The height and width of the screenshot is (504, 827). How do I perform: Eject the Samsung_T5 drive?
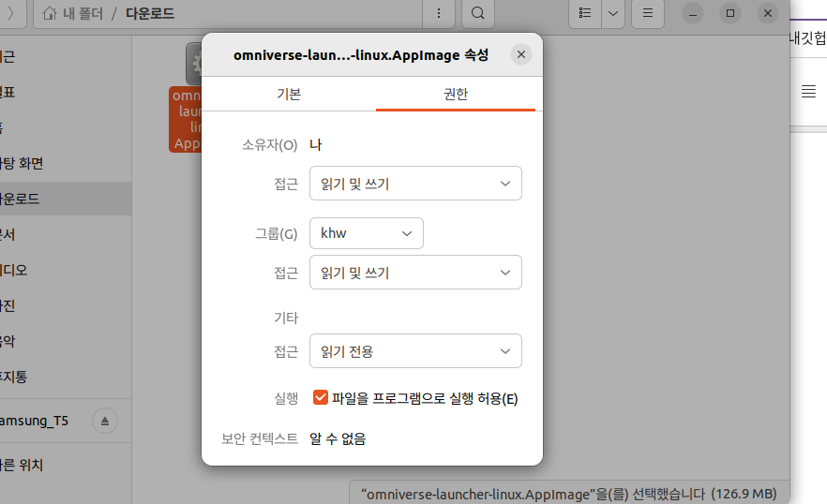click(x=105, y=421)
